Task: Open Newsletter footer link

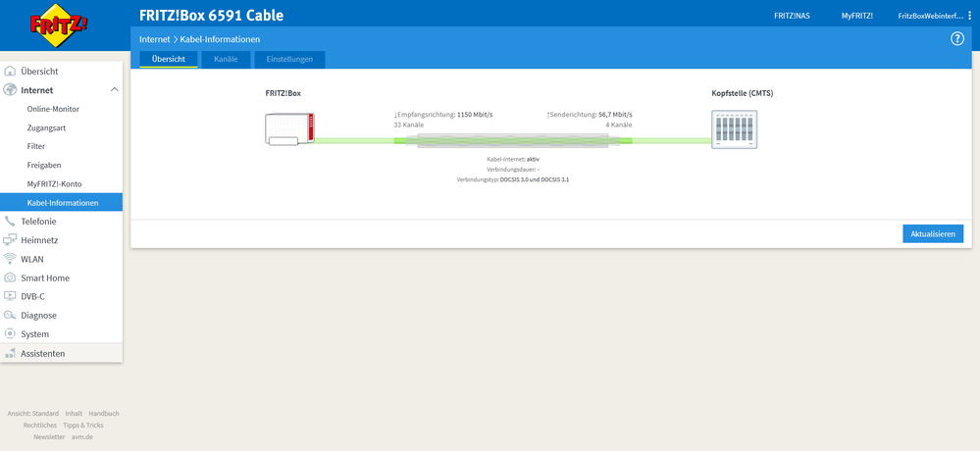Action: pyautogui.click(x=49, y=437)
